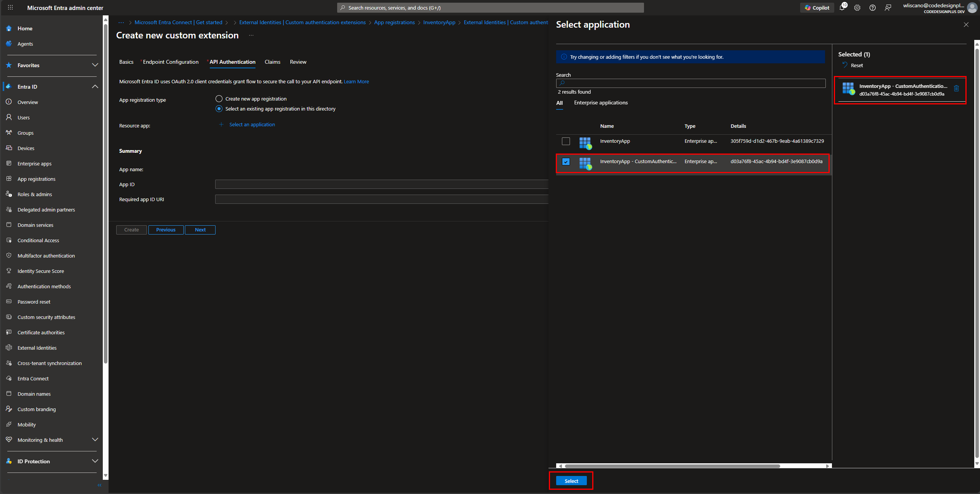Click the application Search field
Viewport: 980px width, 494px height.
coord(690,83)
